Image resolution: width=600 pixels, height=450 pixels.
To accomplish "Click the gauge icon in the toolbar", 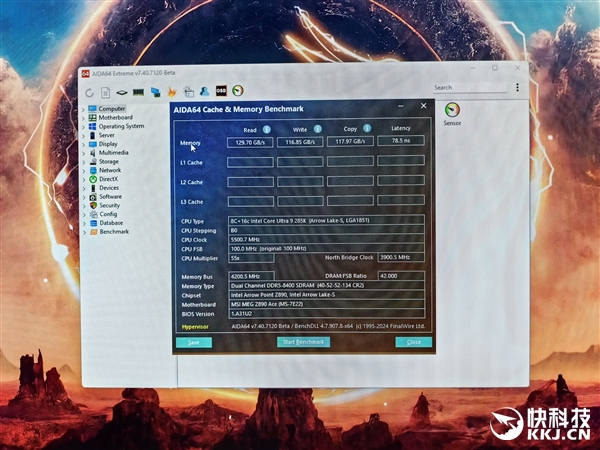I will (237, 91).
